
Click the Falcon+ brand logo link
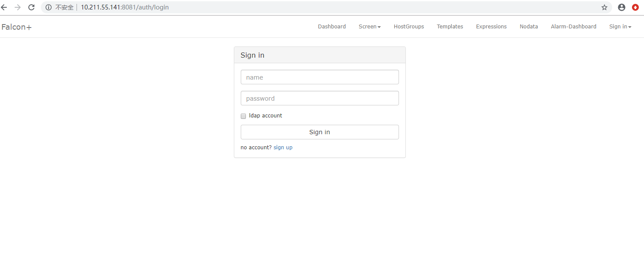point(16,27)
